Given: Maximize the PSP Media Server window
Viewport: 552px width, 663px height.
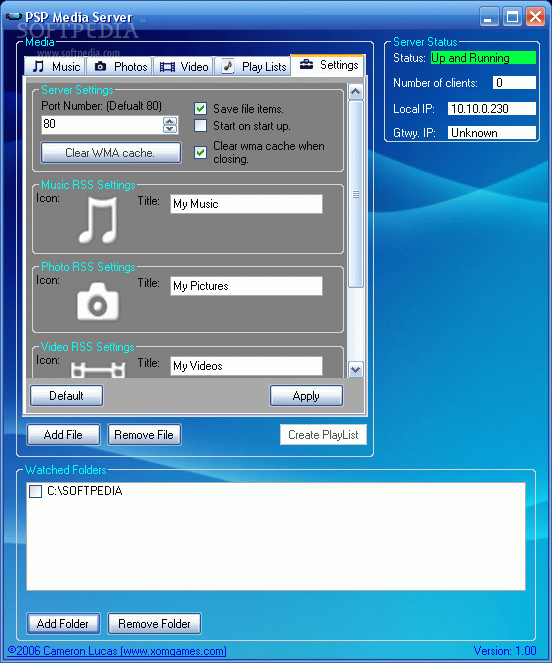Looking at the screenshot, I should 513,17.
